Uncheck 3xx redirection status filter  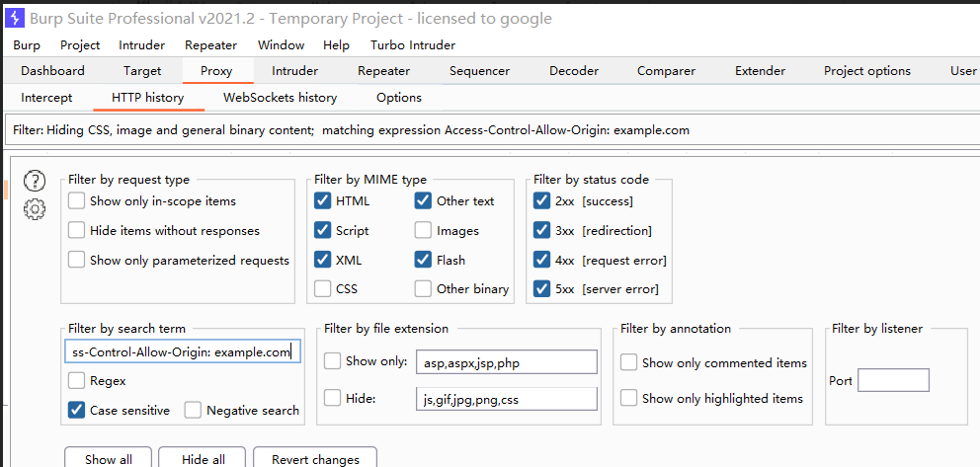[x=542, y=230]
